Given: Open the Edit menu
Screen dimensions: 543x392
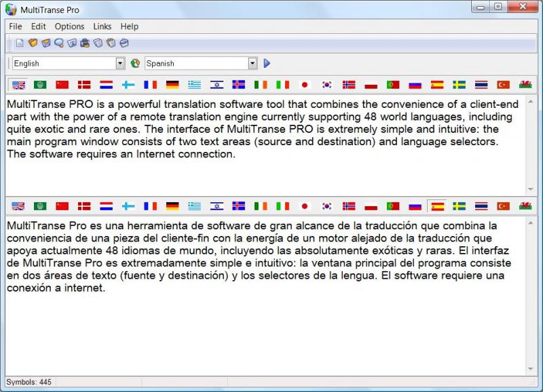Looking at the screenshot, I should [38, 26].
